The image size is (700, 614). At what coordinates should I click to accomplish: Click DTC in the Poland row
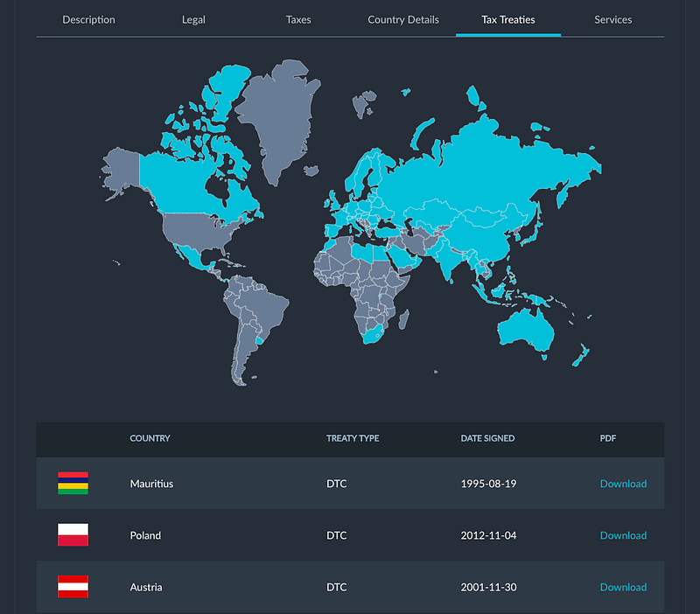tap(336, 535)
